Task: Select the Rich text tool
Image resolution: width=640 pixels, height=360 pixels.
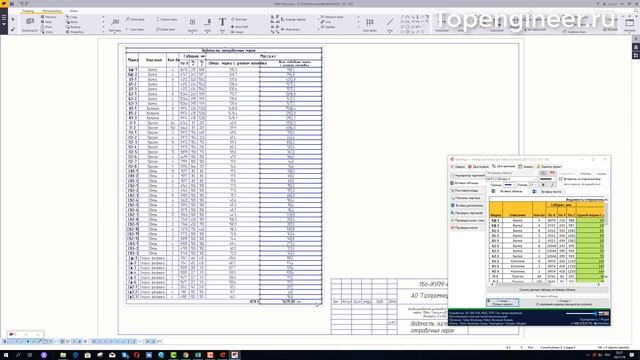Action: pos(239,19)
